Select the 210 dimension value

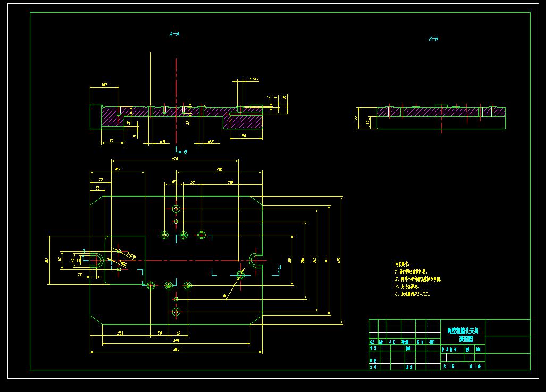(230, 182)
